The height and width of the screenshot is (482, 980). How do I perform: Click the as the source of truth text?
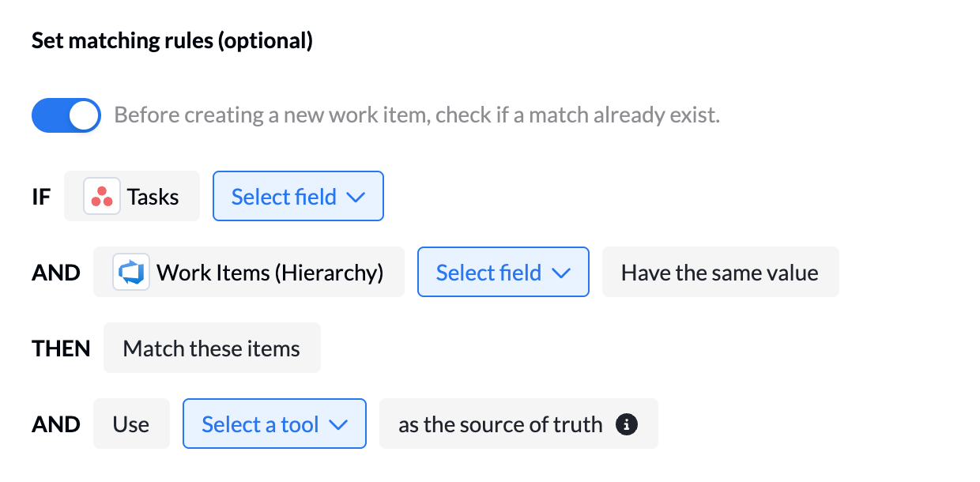tap(500, 424)
